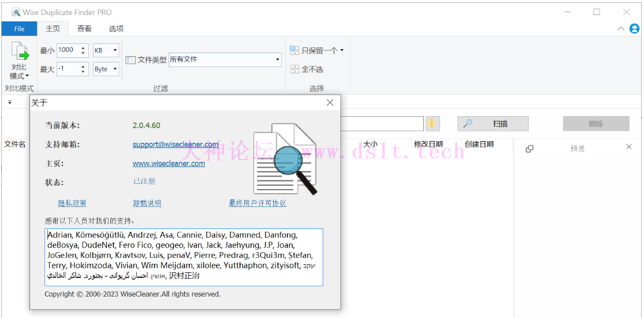Click the 大小 column header
644x318 pixels.
tap(370, 144)
